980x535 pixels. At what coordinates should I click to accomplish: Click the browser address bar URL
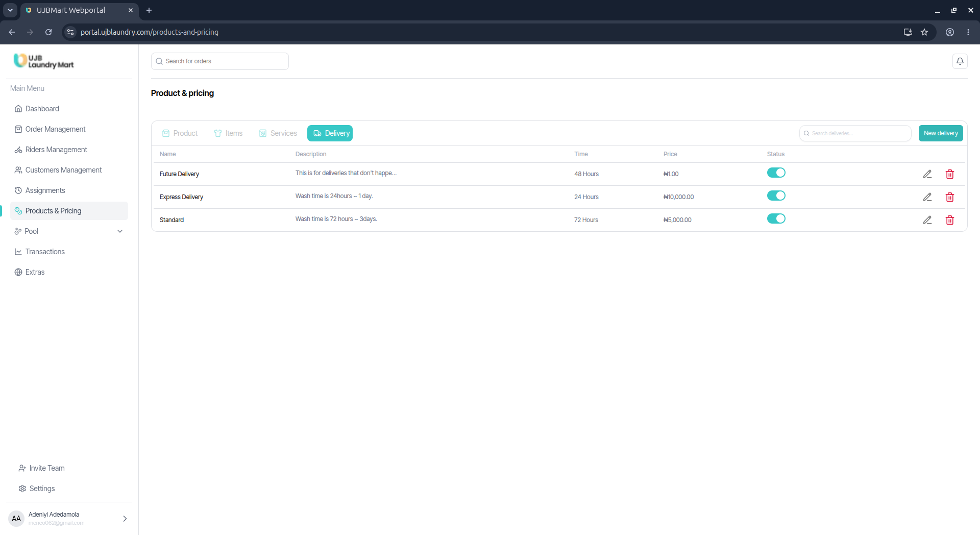pos(150,32)
